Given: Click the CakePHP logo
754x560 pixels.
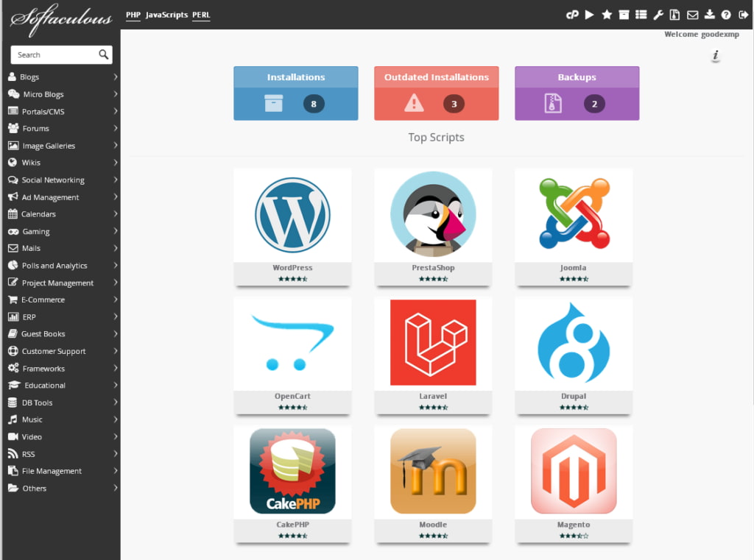Looking at the screenshot, I should (292, 471).
